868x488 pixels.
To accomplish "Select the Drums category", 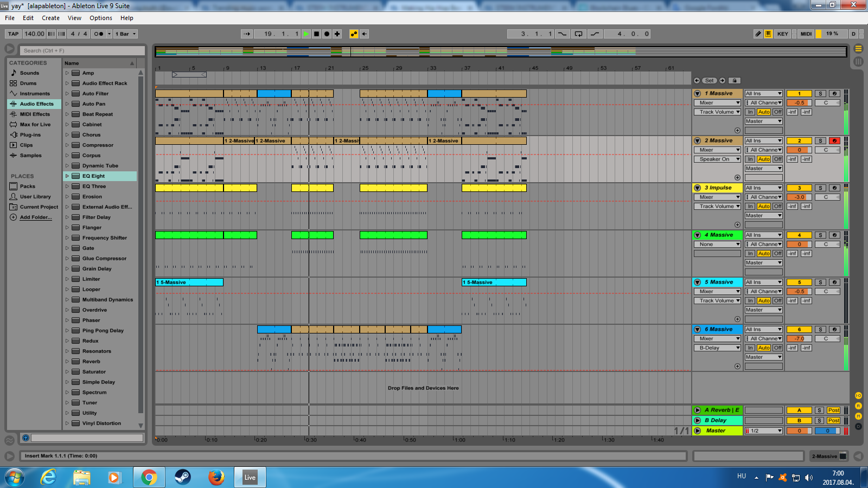I will click(x=28, y=84).
